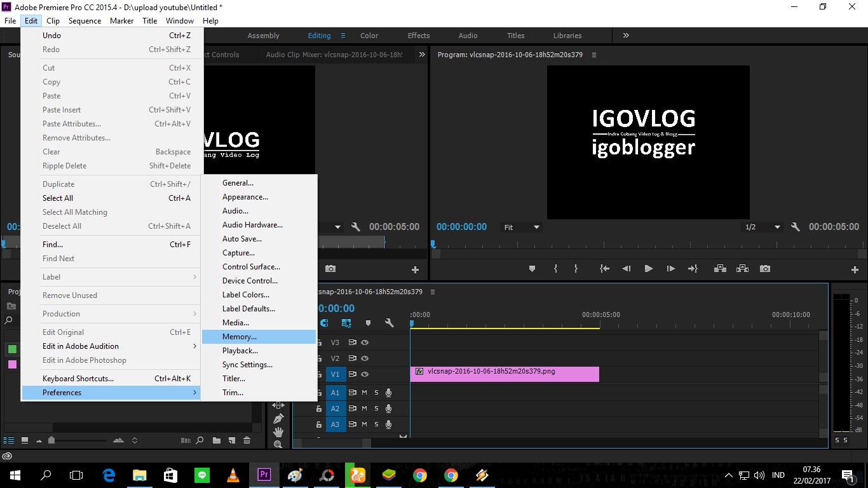Enable voice-over record on A1
Image resolution: width=868 pixels, height=488 pixels.
pyautogui.click(x=388, y=393)
